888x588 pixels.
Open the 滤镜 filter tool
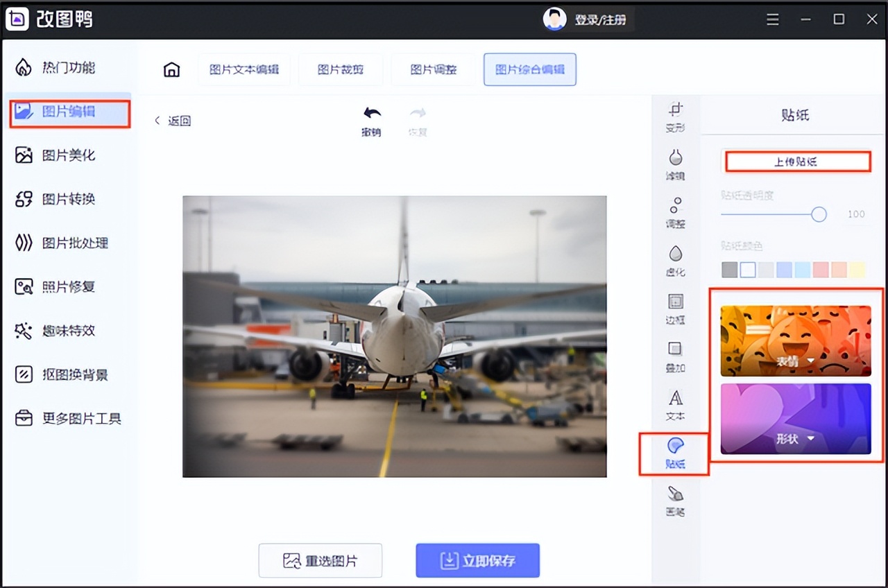tap(675, 166)
